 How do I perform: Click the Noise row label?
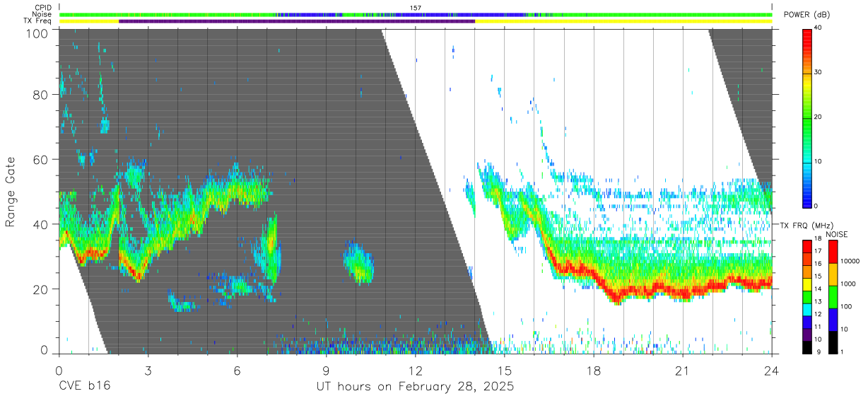coord(42,14)
